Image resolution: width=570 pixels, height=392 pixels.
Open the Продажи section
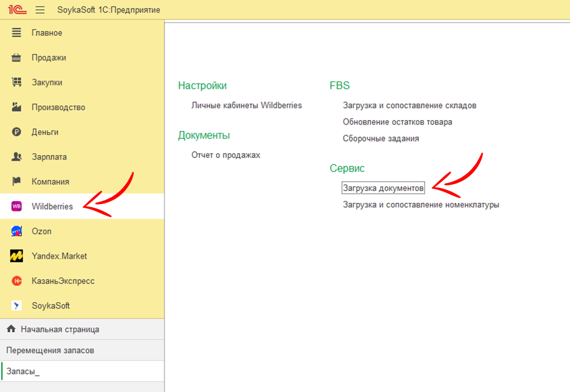(x=82, y=57)
